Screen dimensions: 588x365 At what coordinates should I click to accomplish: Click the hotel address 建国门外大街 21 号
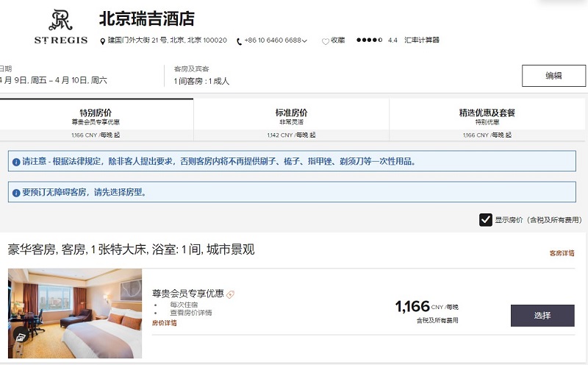[168, 40]
